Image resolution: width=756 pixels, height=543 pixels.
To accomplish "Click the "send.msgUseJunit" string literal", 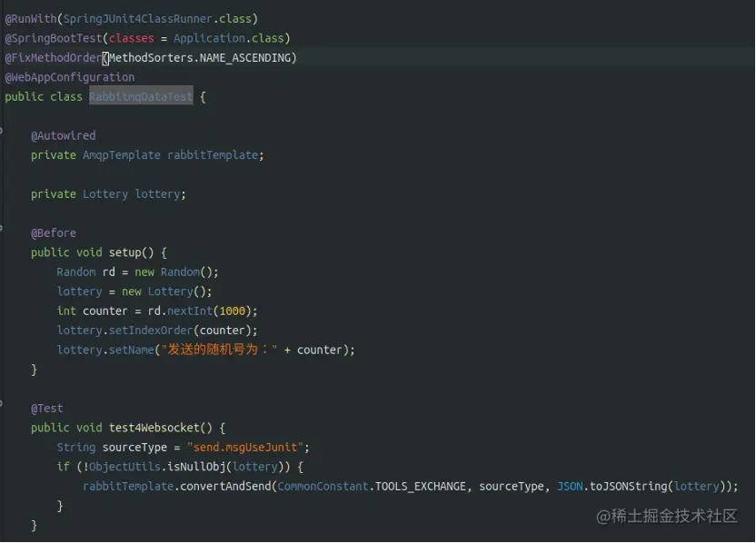I will (x=245, y=448).
